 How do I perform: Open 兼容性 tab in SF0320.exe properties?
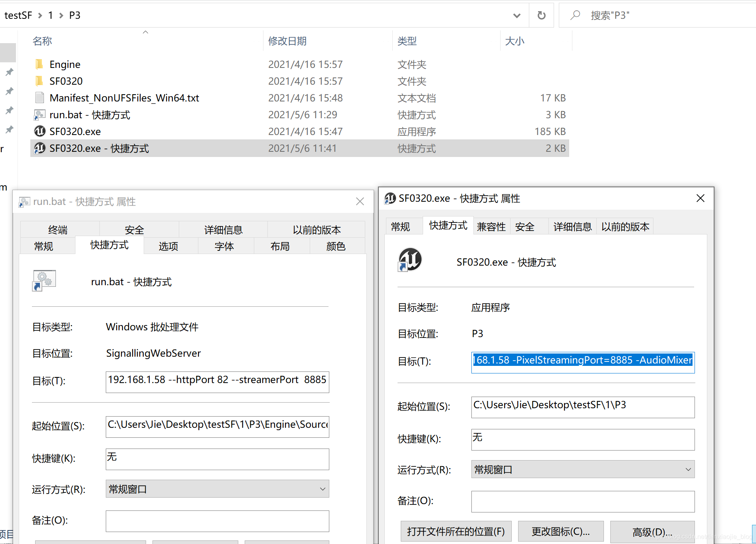click(492, 226)
